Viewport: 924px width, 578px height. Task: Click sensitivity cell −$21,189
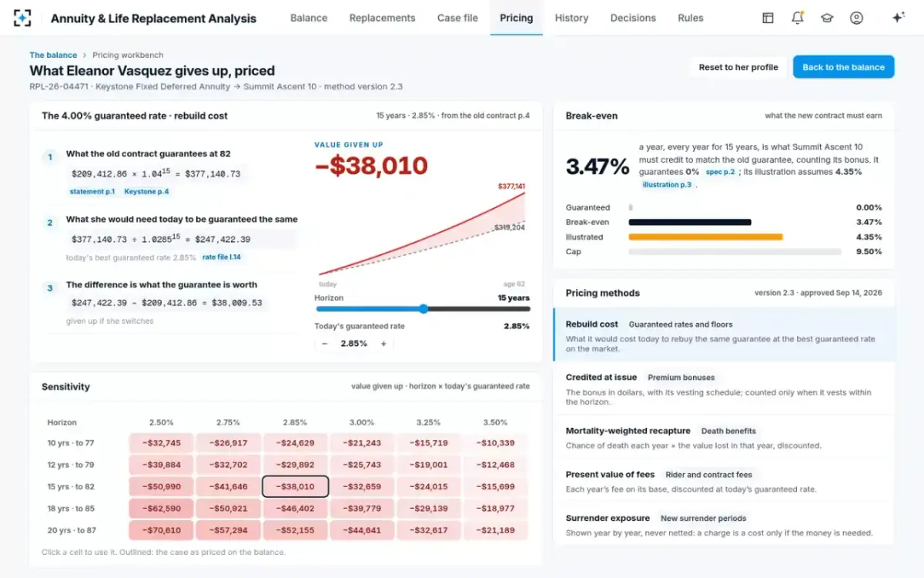coord(495,530)
